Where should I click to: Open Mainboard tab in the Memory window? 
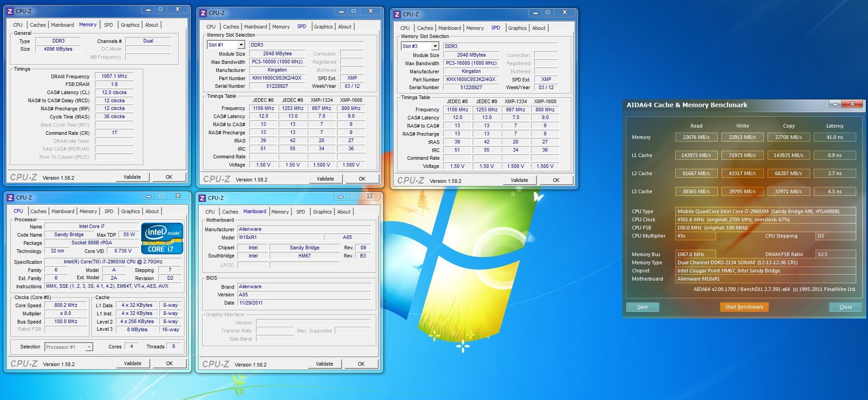pyautogui.click(x=62, y=25)
